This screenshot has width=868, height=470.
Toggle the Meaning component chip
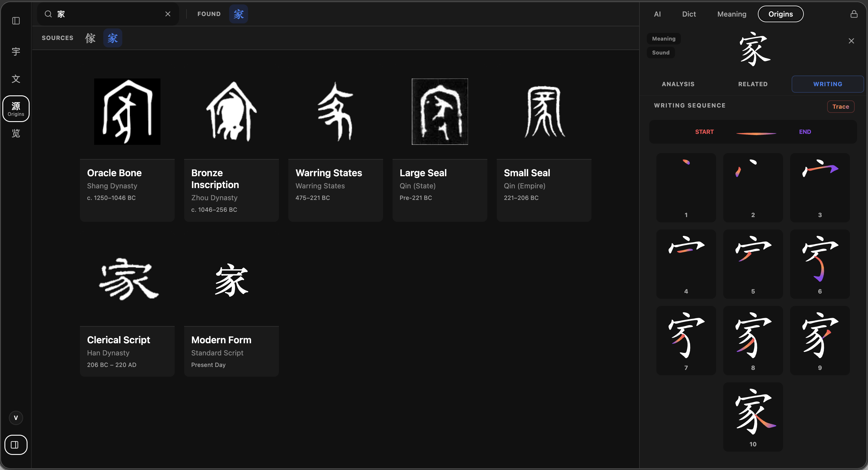pos(663,39)
